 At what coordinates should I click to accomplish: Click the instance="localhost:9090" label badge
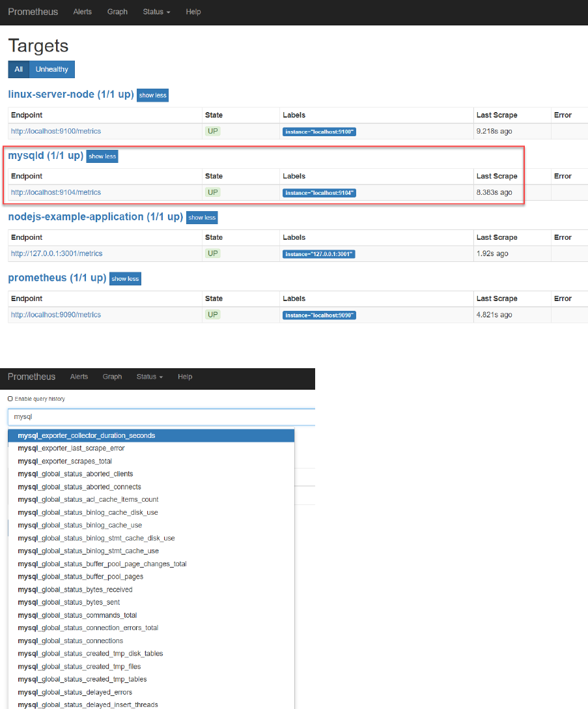[x=319, y=315]
